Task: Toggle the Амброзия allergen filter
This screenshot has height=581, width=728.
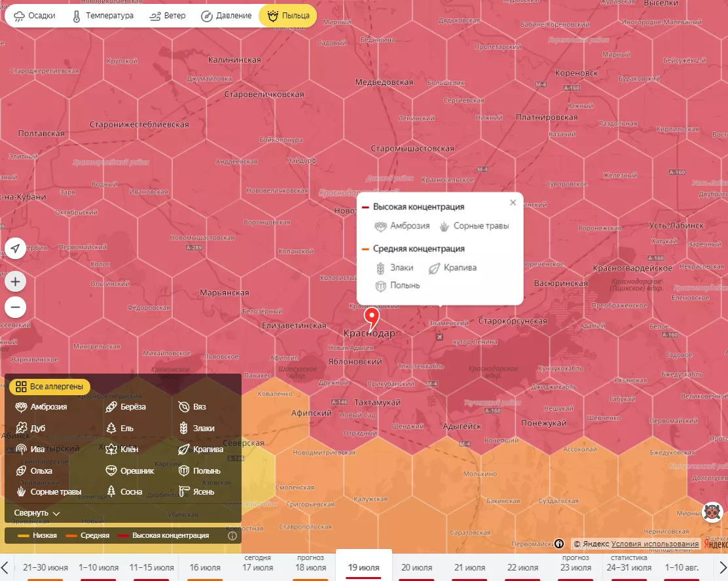Action: coord(41,407)
